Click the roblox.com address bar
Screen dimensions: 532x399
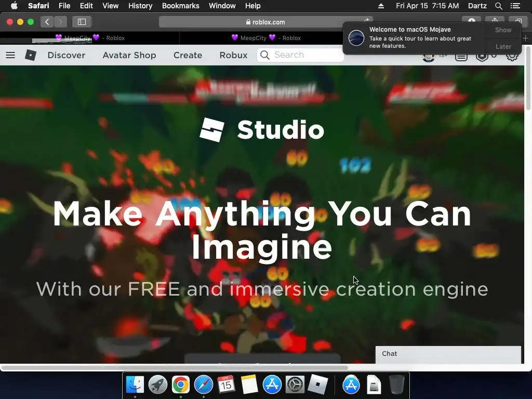point(265,22)
